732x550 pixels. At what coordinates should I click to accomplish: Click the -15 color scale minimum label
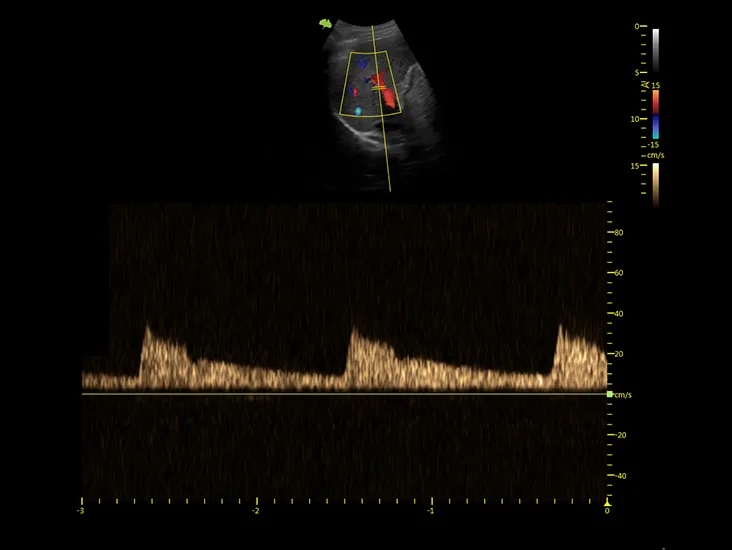click(x=653, y=145)
